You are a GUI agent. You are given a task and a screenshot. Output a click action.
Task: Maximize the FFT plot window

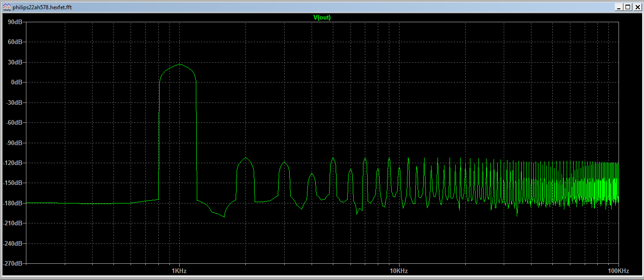click(x=627, y=7)
